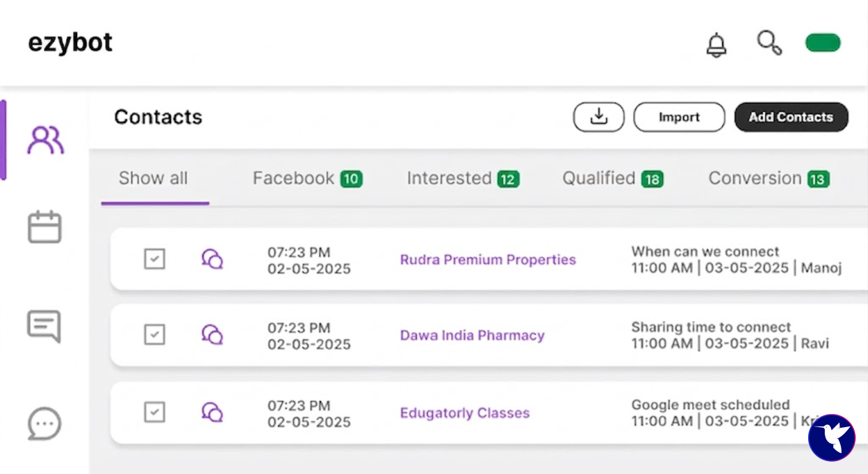The height and width of the screenshot is (474, 868).
Task: Toggle checkbox for Rudra Premium Properties row
Action: (154, 259)
